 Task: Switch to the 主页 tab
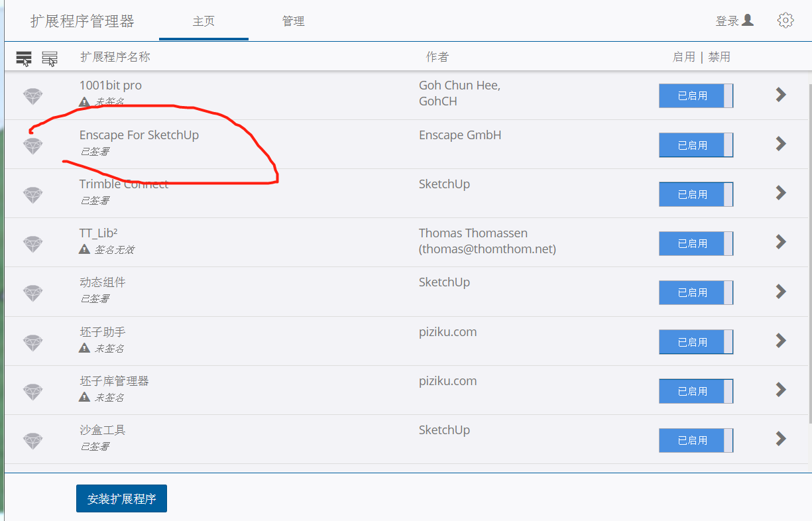click(203, 21)
